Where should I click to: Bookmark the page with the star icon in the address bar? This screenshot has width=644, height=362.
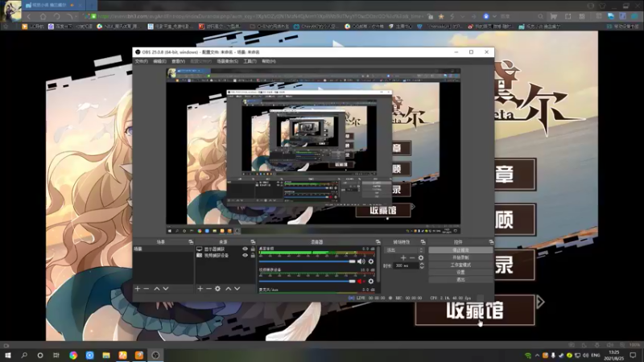tap(441, 16)
